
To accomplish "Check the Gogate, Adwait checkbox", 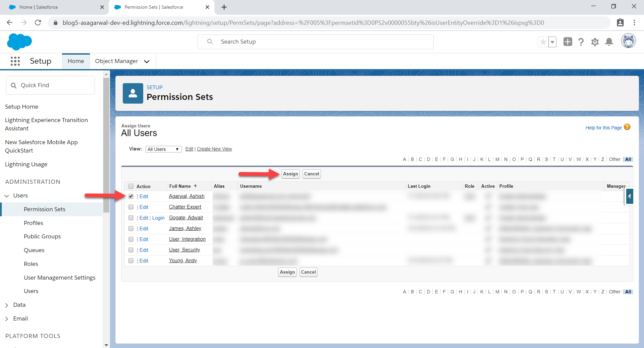I will pos(131,218).
